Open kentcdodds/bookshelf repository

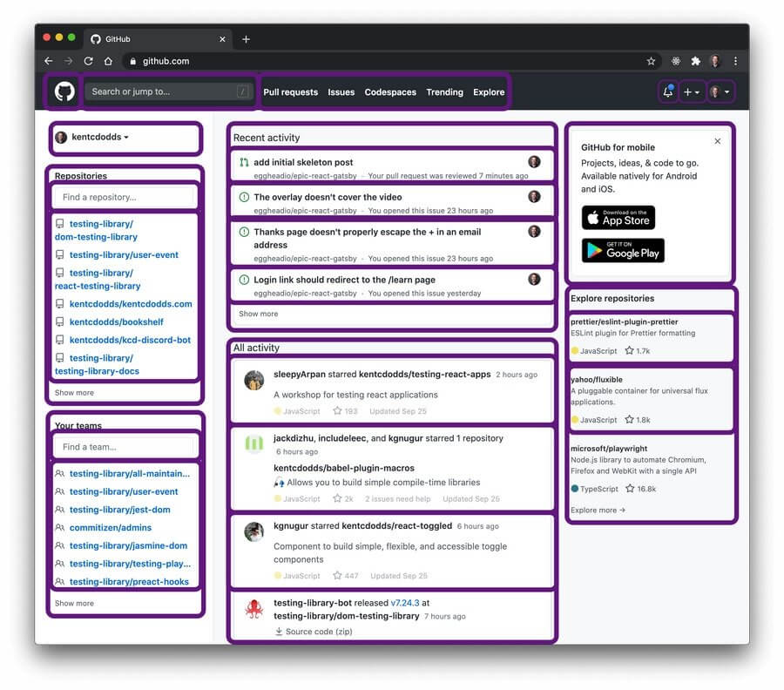coord(117,322)
